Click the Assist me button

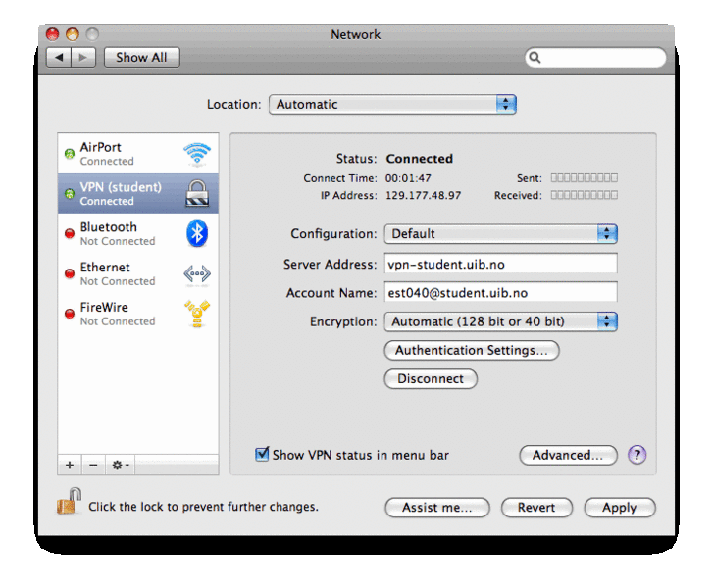437,507
